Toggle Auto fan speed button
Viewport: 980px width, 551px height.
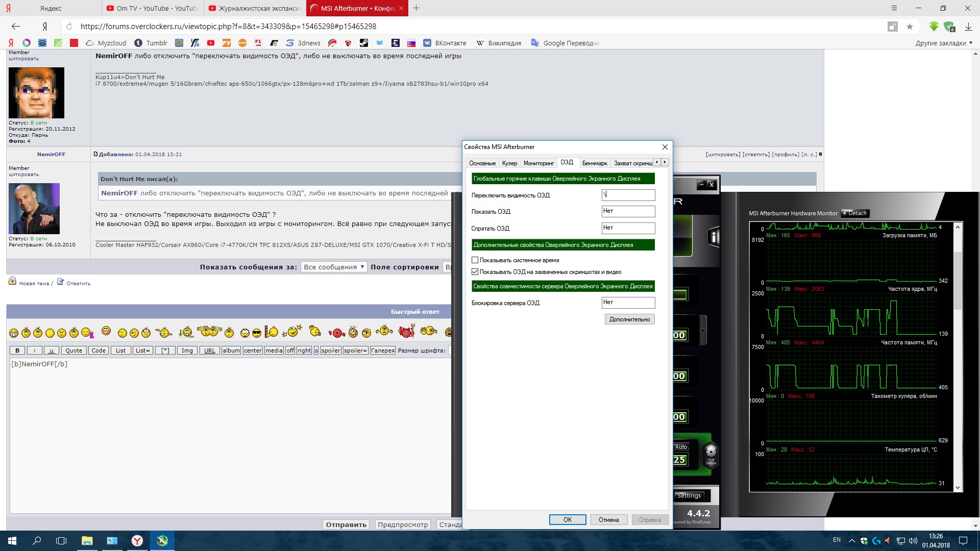[x=681, y=447]
